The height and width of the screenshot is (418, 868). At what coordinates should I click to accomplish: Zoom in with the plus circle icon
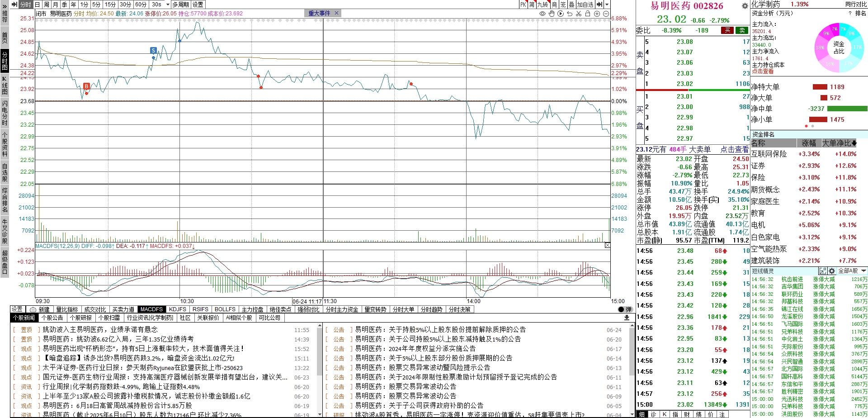pos(597,14)
